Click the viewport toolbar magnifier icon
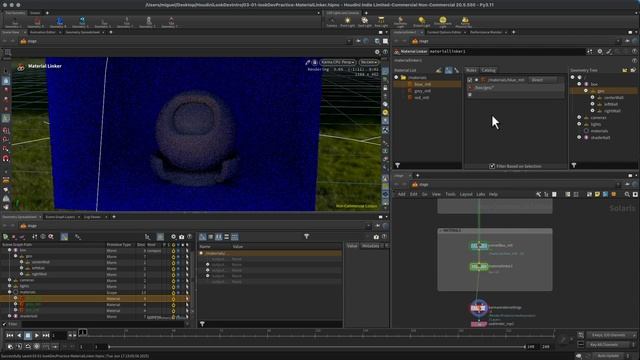 click(x=377, y=41)
